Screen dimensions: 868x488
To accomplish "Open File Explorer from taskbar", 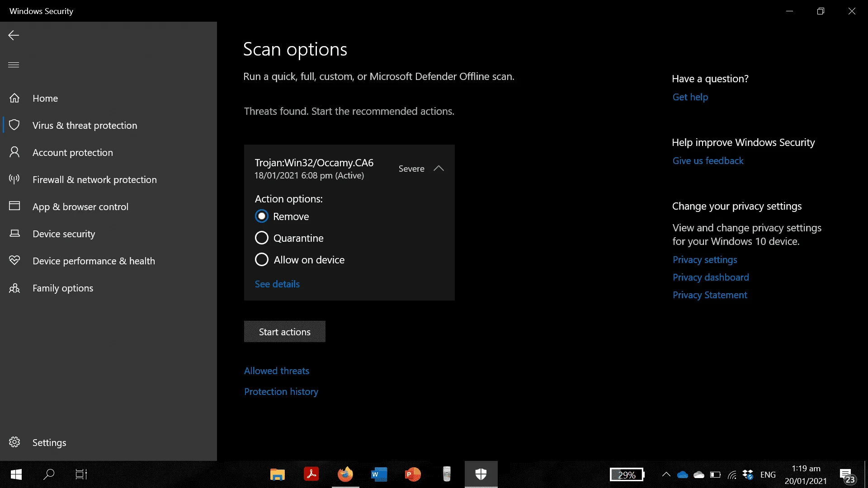I will click(277, 474).
